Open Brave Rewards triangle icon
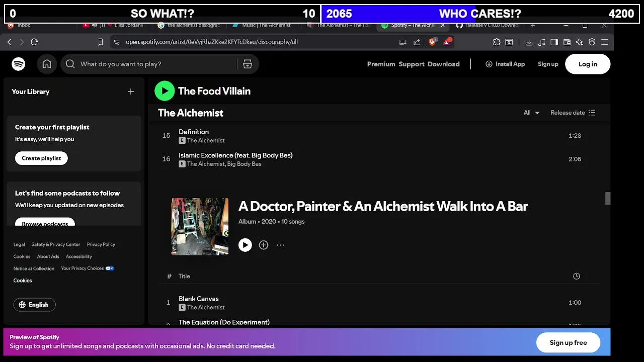The width and height of the screenshot is (644, 362). (447, 42)
